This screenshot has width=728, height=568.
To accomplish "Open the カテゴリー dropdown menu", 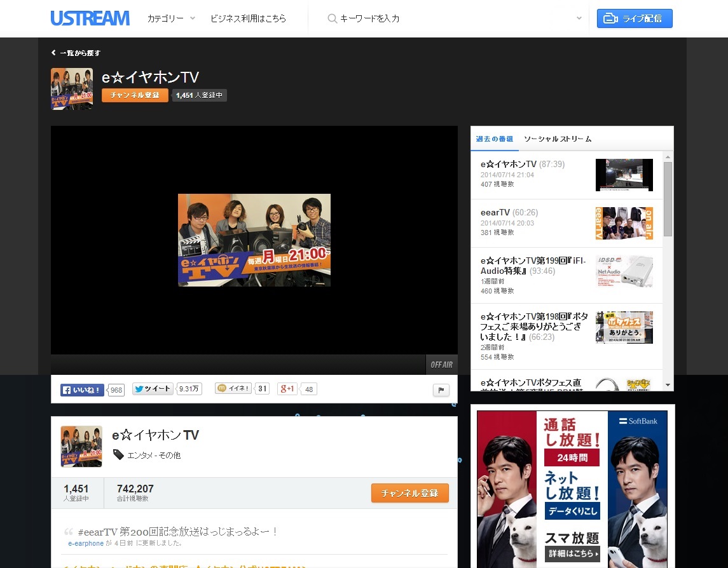I will (171, 18).
